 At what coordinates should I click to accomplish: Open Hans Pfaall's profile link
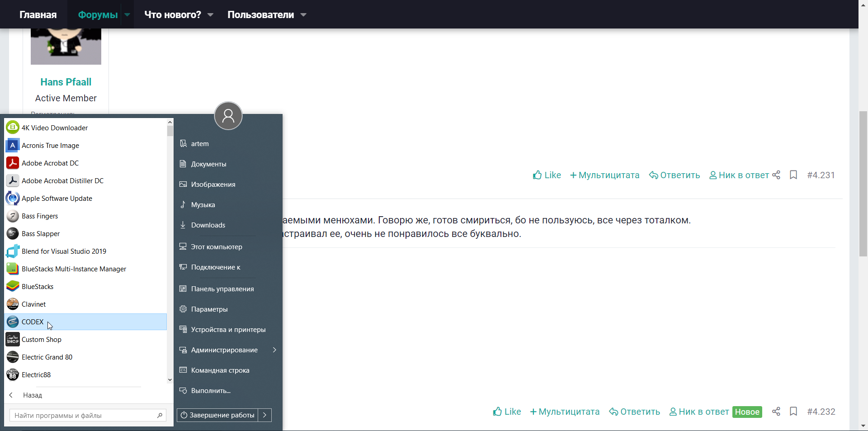coord(66,82)
